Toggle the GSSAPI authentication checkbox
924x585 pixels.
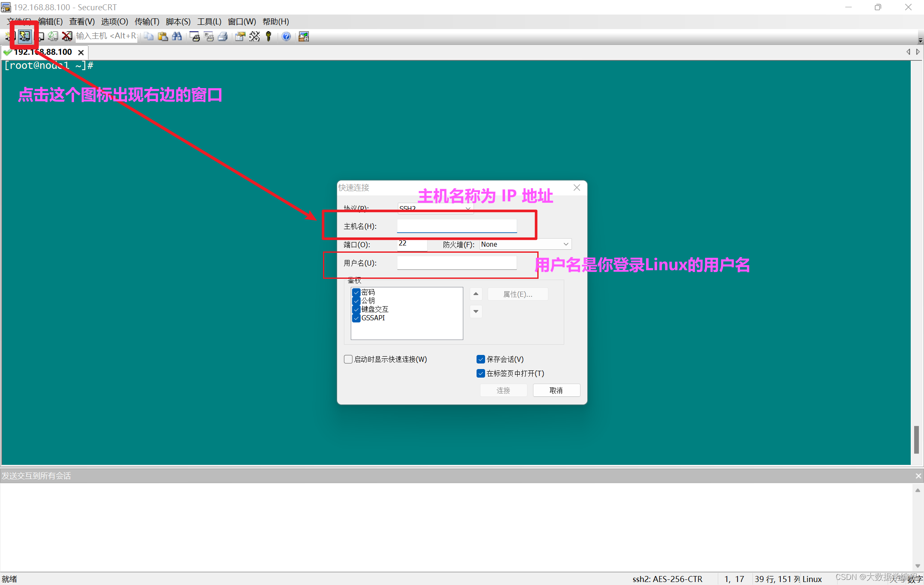tap(356, 318)
